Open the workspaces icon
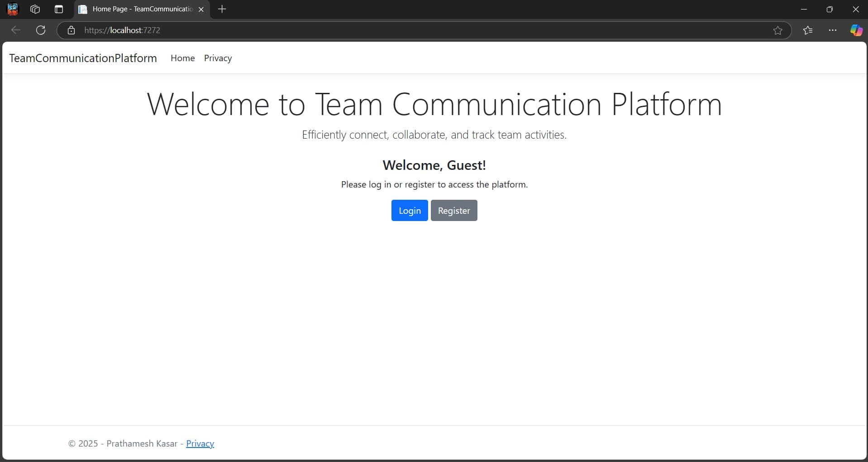Viewport: 868px width, 462px height. [x=35, y=9]
